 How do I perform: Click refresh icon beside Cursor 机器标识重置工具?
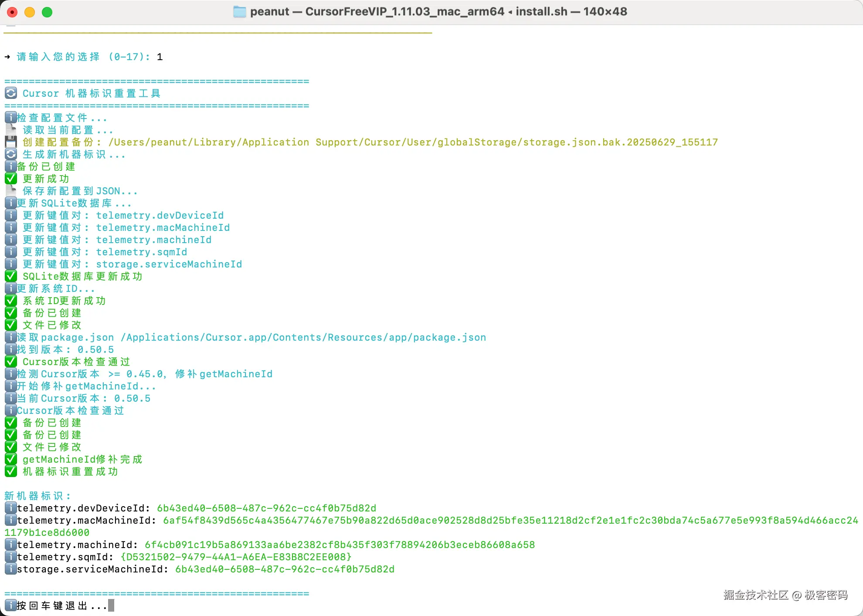click(11, 93)
